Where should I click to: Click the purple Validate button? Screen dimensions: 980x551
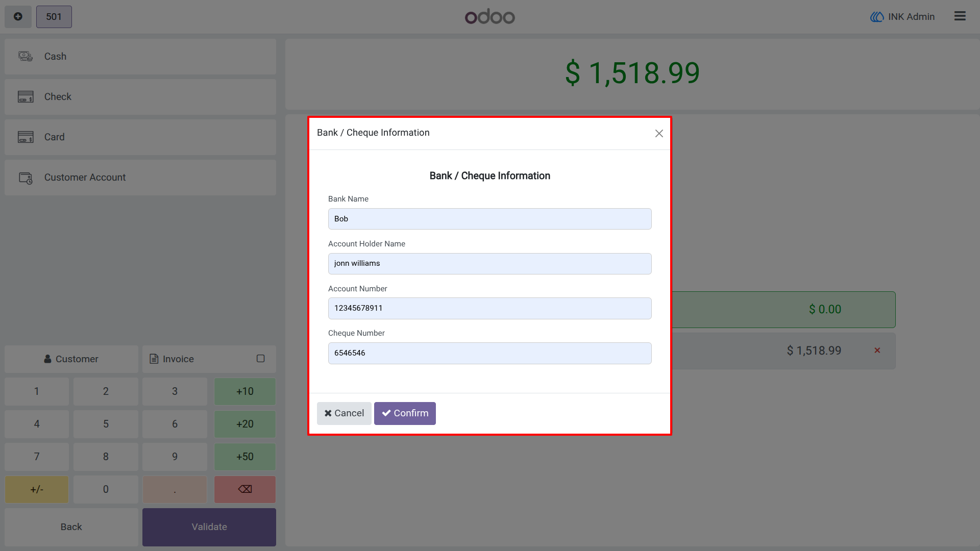209,527
